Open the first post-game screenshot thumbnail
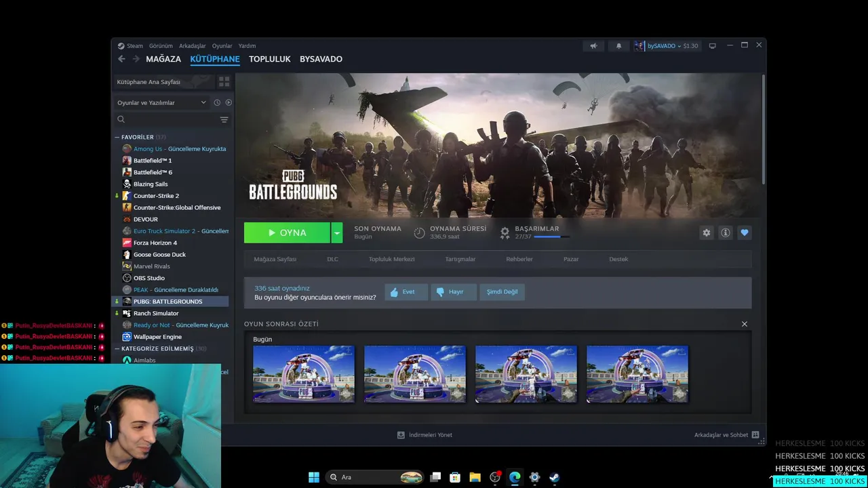 [303, 374]
